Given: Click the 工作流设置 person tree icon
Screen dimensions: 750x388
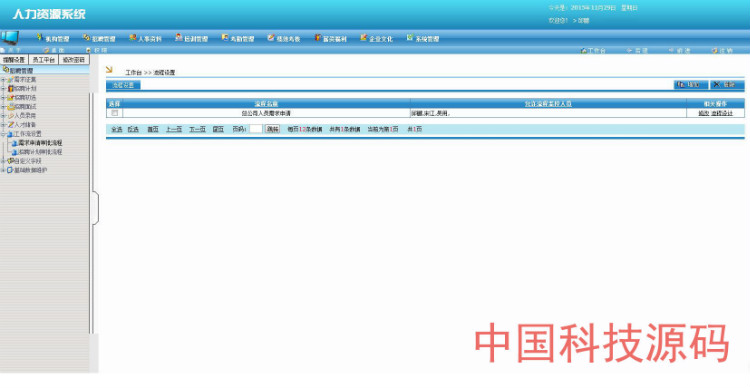Looking at the screenshot, I should (10, 134).
